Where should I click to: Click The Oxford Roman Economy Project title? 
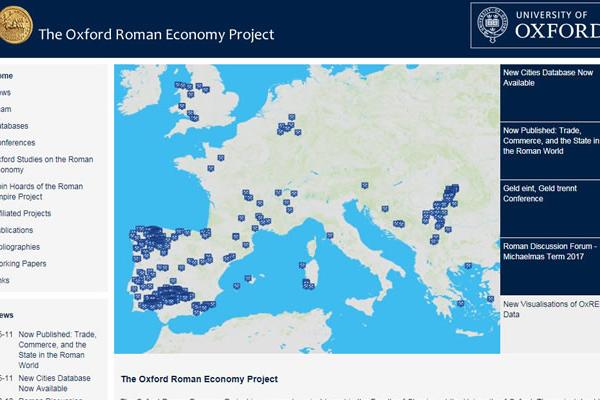click(x=156, y=34)
